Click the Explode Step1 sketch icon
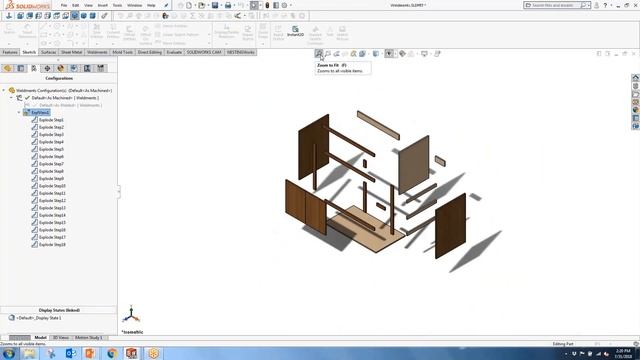 35,120
